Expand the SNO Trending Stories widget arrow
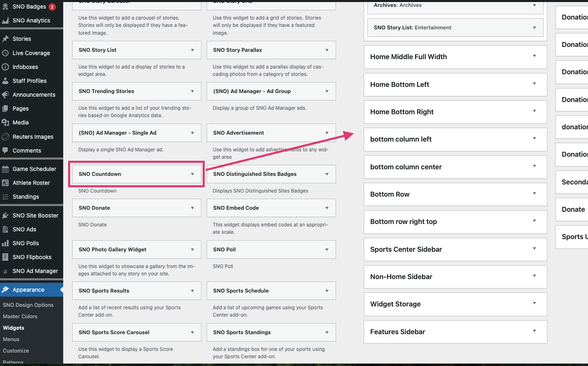The image size is (588, 366). click(x=192, y=91)
